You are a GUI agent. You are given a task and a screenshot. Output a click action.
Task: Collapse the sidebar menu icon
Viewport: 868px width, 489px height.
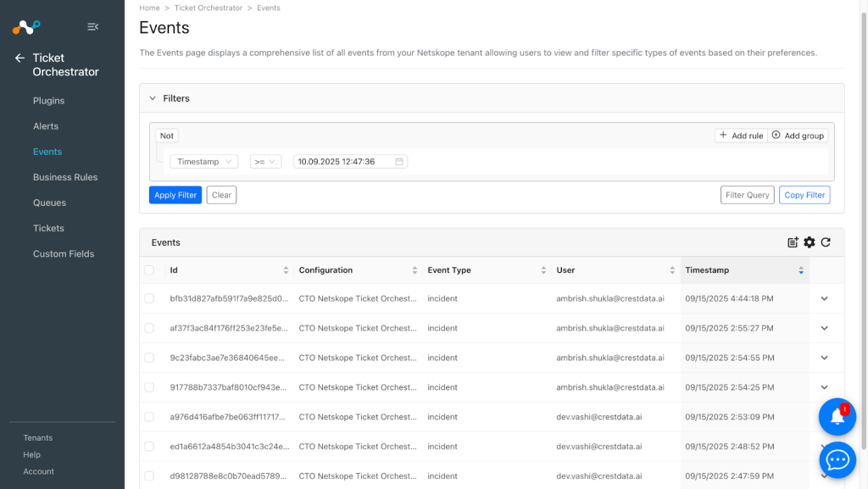pos(92,26)
